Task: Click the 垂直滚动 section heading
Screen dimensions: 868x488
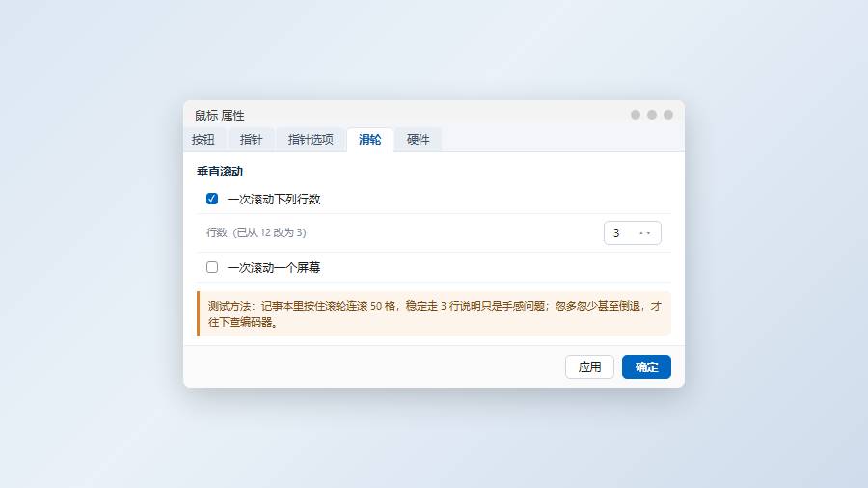Action: [220, 172]
